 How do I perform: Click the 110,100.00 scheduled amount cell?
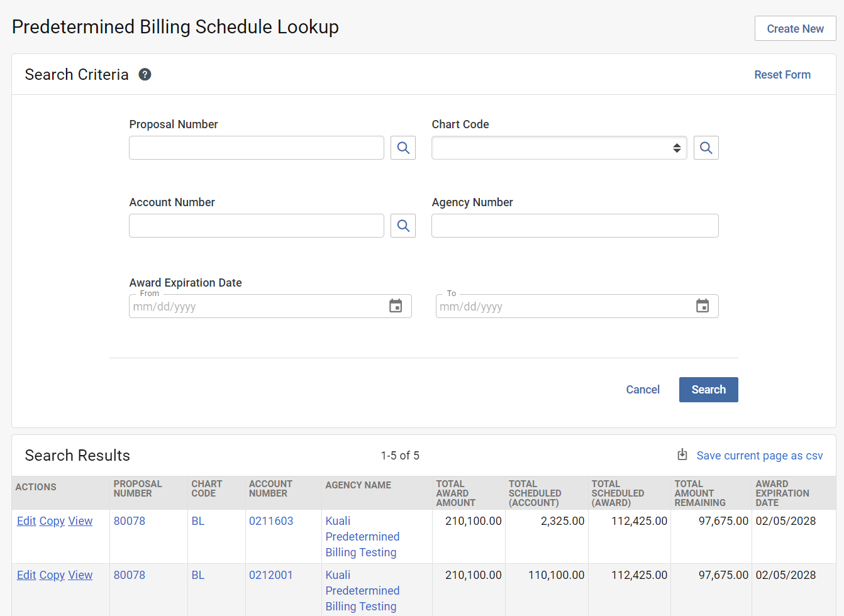[x=557, y=575]
